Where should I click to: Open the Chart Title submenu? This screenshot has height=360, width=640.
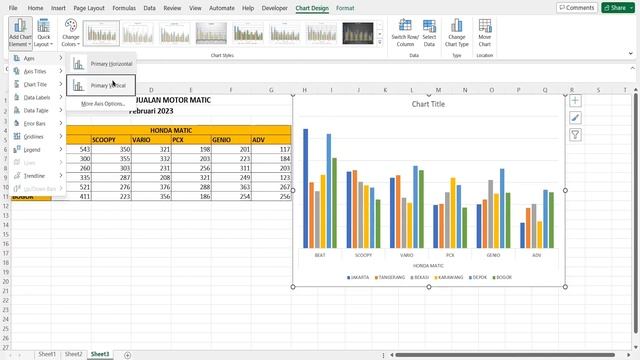38,84
